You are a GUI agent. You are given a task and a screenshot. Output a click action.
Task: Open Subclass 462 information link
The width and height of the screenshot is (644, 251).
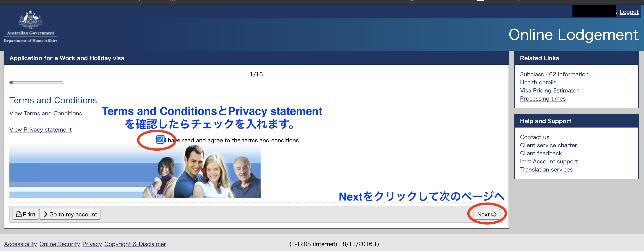(554, 74)
